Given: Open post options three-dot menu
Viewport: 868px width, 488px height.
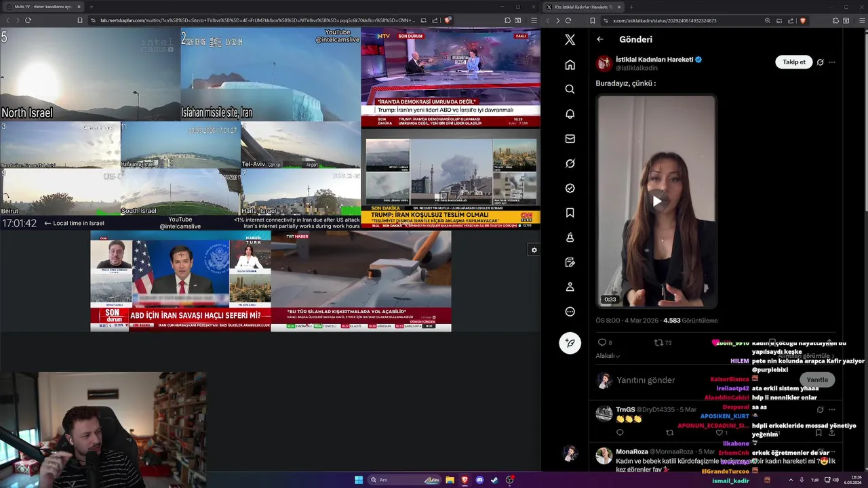Looking at the screenshot, I should [x=832, y=62].
